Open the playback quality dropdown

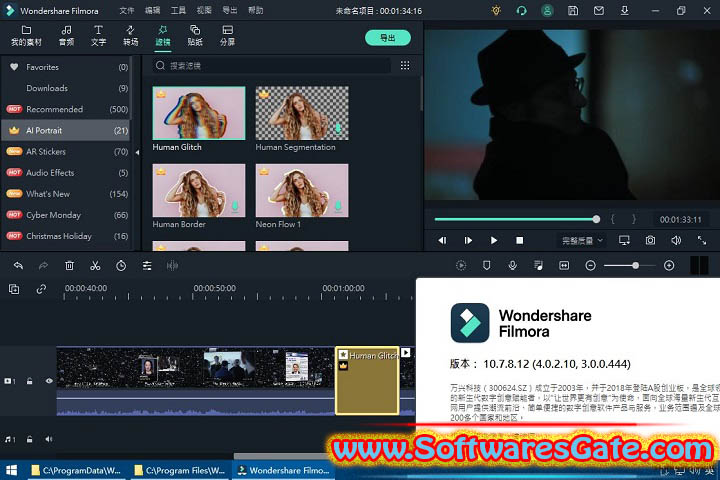pyautogui.click(x=582, y=240)
